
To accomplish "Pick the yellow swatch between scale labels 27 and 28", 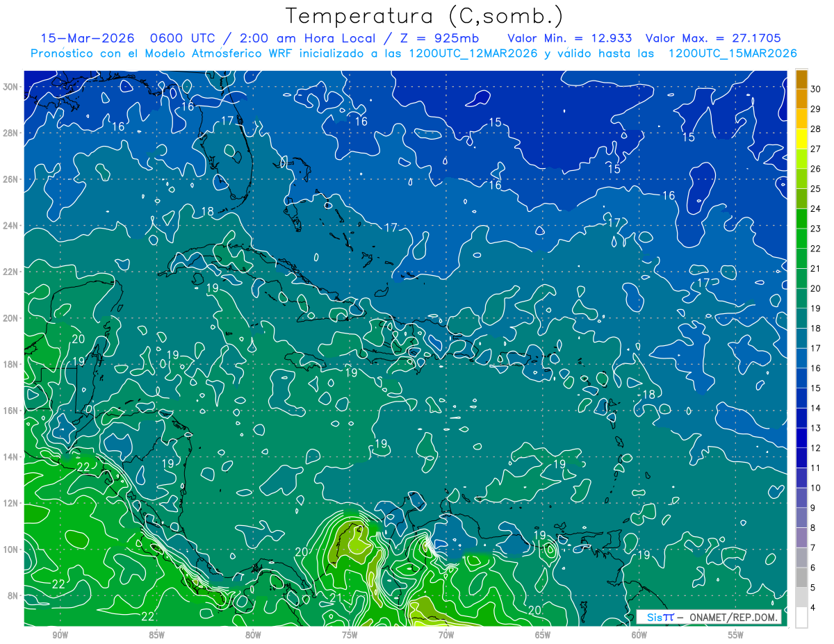I will click(802, 138).
